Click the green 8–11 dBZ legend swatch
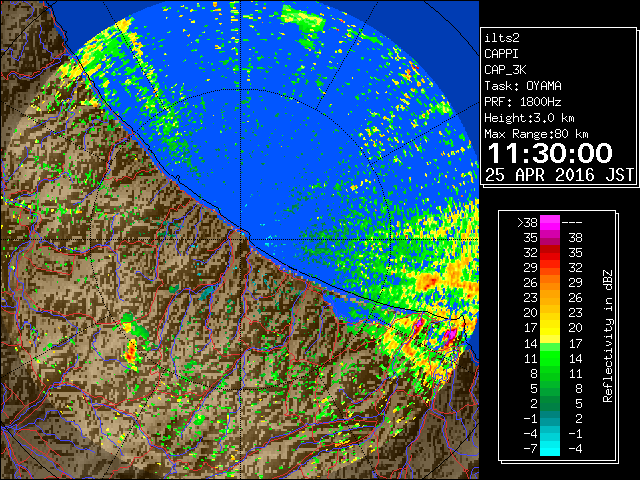This screenshot has width=640, height=480. [550, 373]
